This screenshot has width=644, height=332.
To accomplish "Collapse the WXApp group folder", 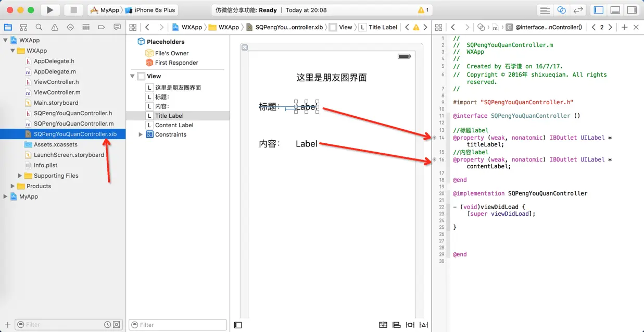I will (x=13, y=51).
